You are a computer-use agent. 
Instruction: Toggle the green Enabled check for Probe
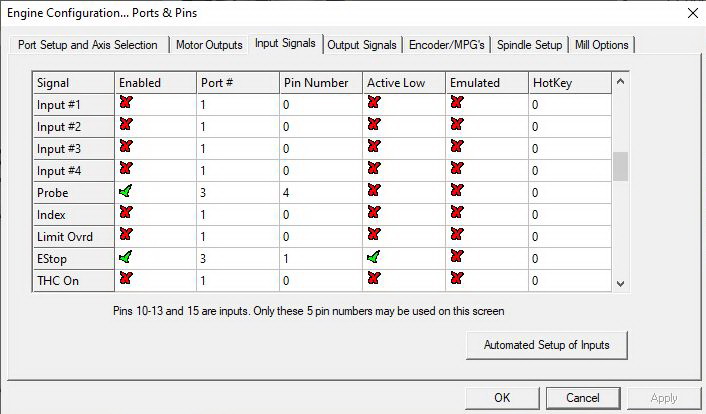(x=126, y=190)
